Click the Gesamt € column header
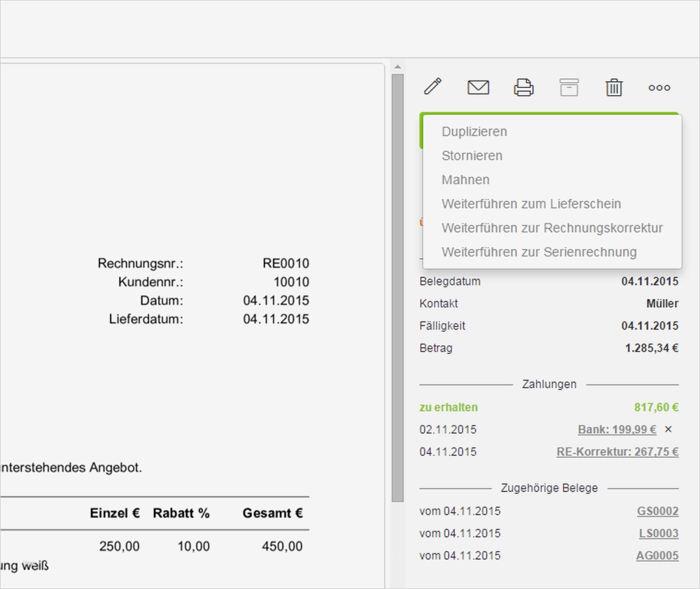This screenshot has height=589, width=700. [272, 514]
